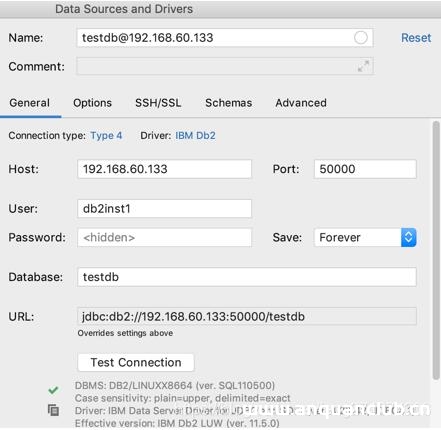The height and width of the screenshot is (430, 441).
Task: Click the vertical scrollbar of settings pane
Action: [436, 250]
